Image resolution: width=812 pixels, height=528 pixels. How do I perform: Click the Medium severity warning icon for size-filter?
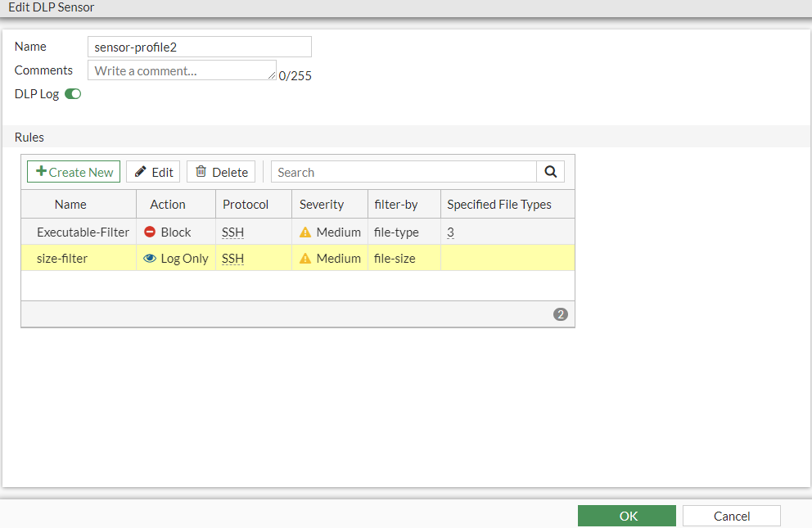304,258
